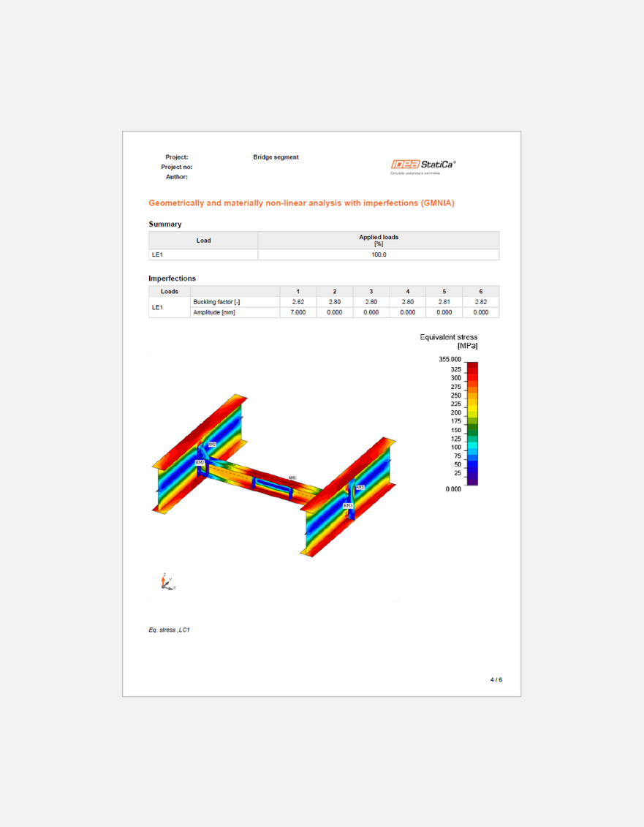Click the XYZ coordinate axis icon
This screenshot has height=827, width=644.
tap(167, 582)
